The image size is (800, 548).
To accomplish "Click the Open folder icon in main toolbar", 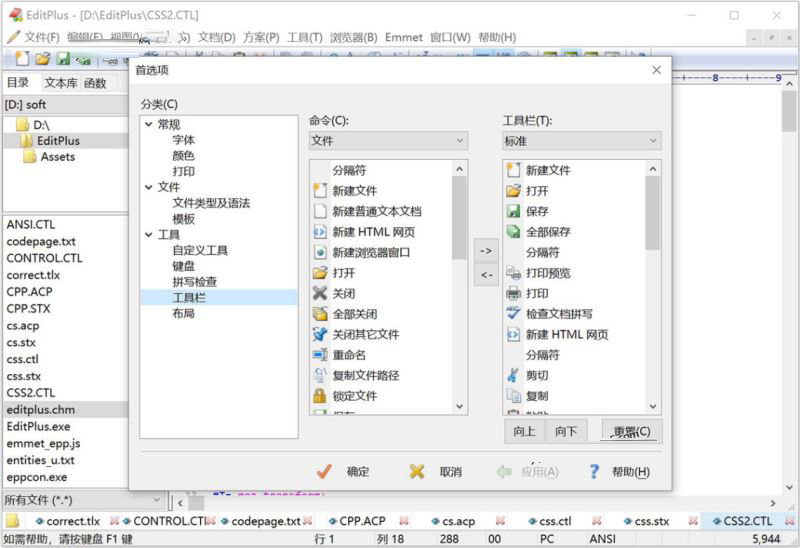I will [43, 59].
